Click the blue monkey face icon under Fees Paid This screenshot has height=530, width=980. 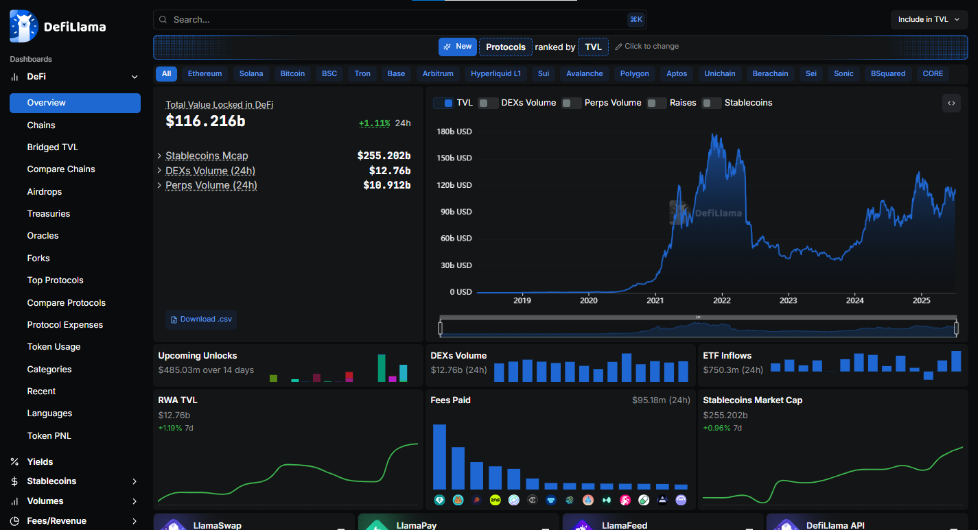[x=551, y=500]
